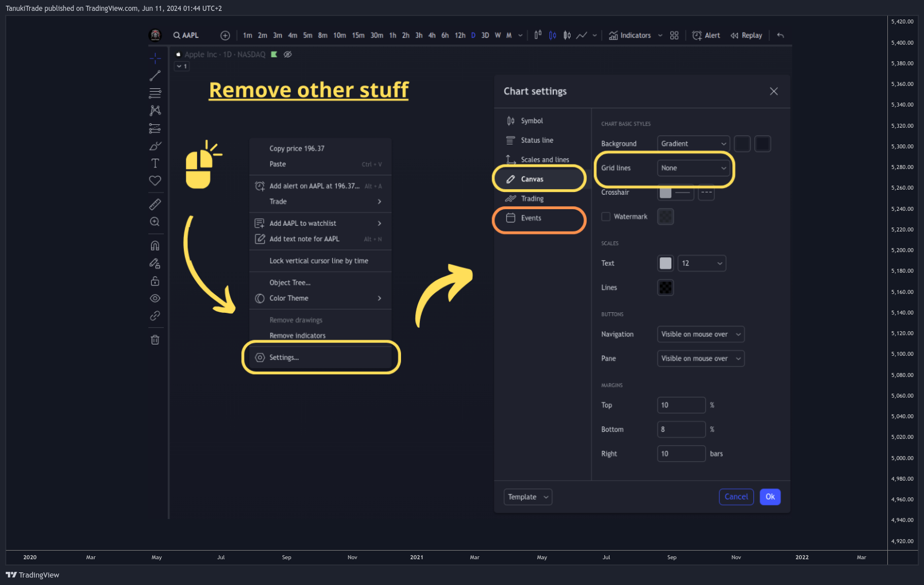This screenshot has width=924, height=585.
Task: Open the Navigation visibility dropdown
Action: [x=701, y=335]
